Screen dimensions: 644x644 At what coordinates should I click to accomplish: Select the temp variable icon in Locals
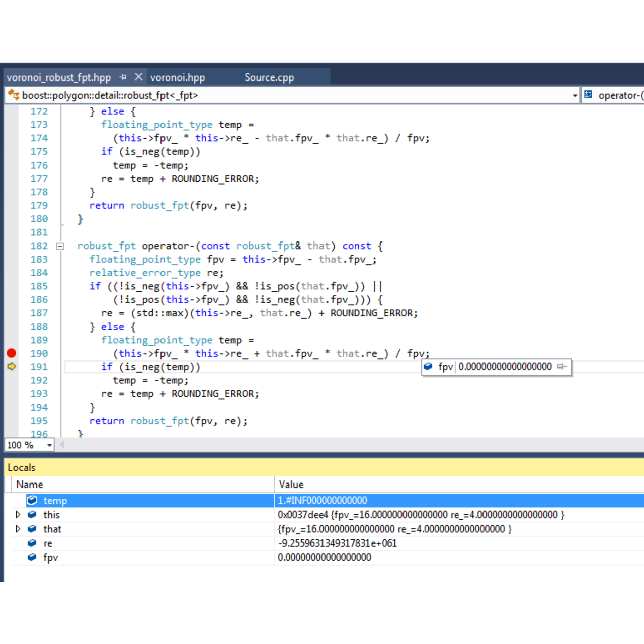32,501
